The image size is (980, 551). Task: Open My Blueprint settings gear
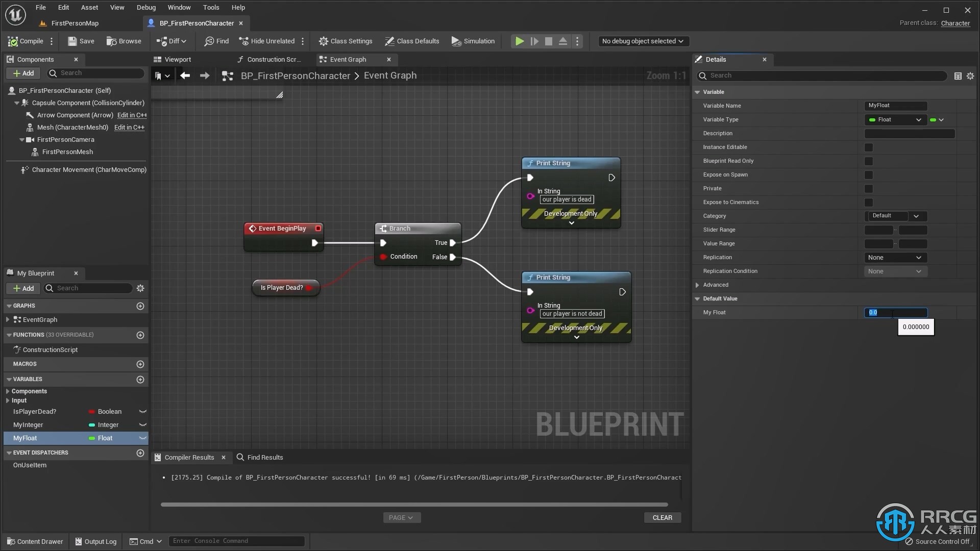[x=140, y=288]
